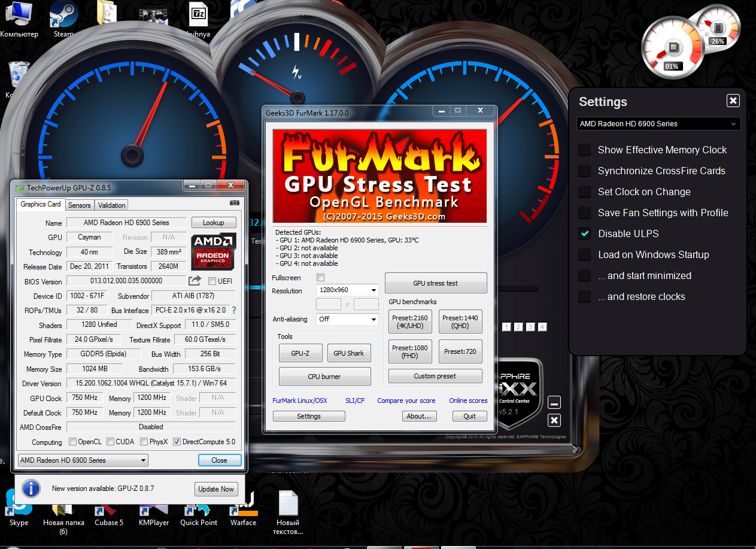The width and height of the screenshot is (756, 549).
Task: Open the Anti-aliasing Off dropdown
Action: tap(347, 319)
